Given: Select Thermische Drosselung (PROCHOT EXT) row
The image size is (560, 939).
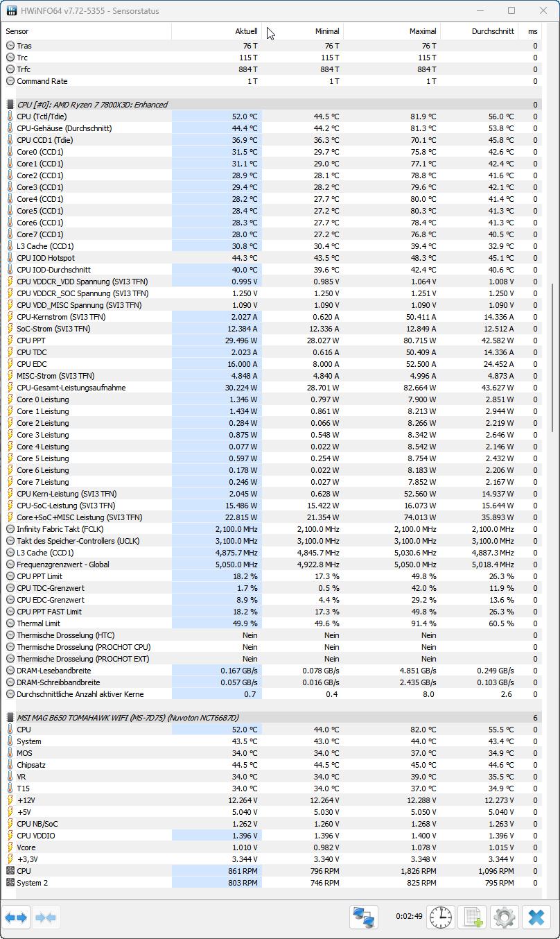Looking at the screenshot, I should pyautogui.click(x=272, y=659).
